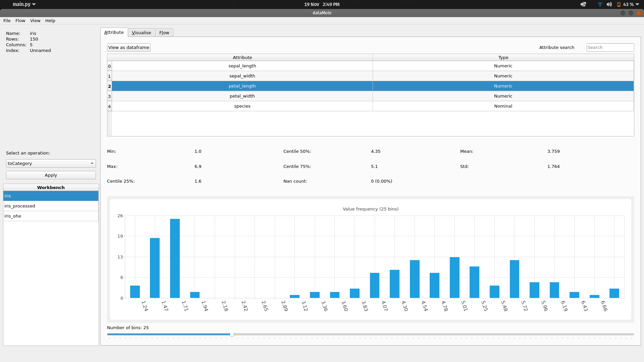This screenshot has width=644, height=362.
Task: Click the number of bins slider handle
Action: click(232, 334)
